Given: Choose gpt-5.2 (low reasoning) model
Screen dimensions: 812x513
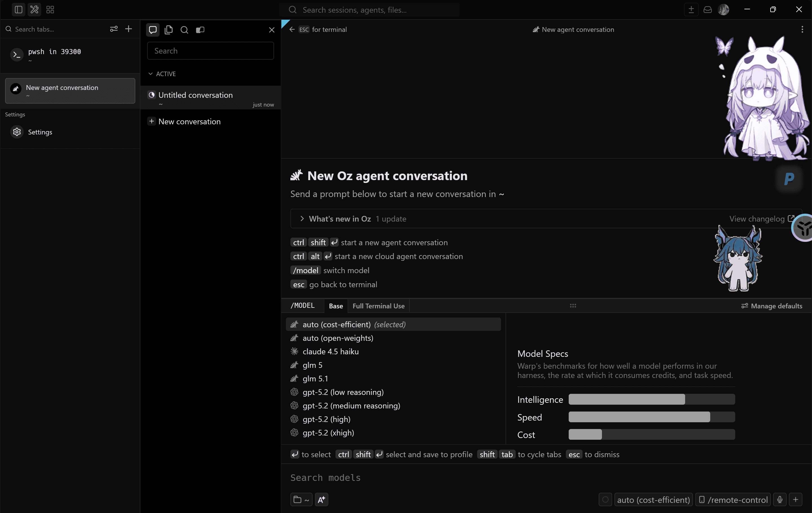Looking at the screenshot, I should [393, 392].
